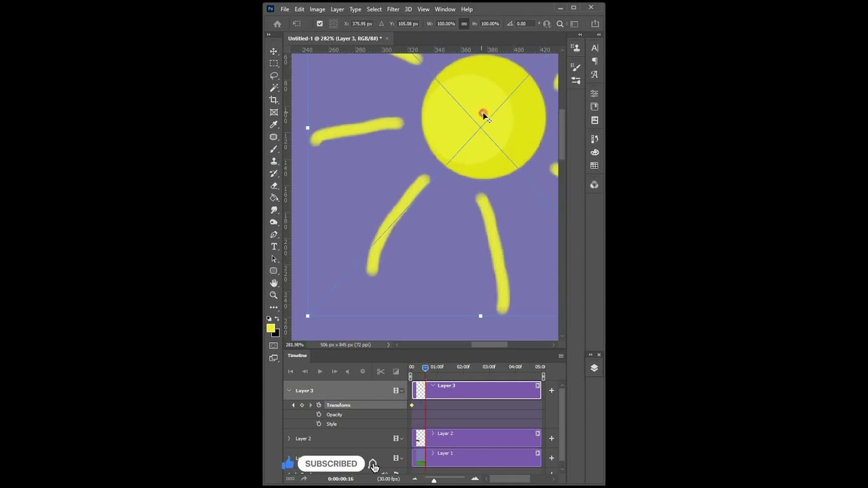868x488 pixels.
Task: Add media to Layer 2 track
Action: point(551,439)
